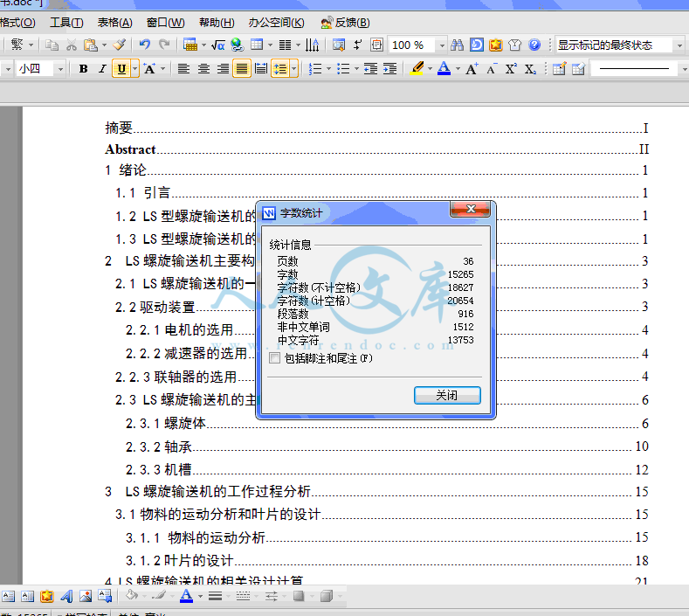689x616 pixels.
Task: Expand line spacing dropdown arrow
Action: point(294,69)
